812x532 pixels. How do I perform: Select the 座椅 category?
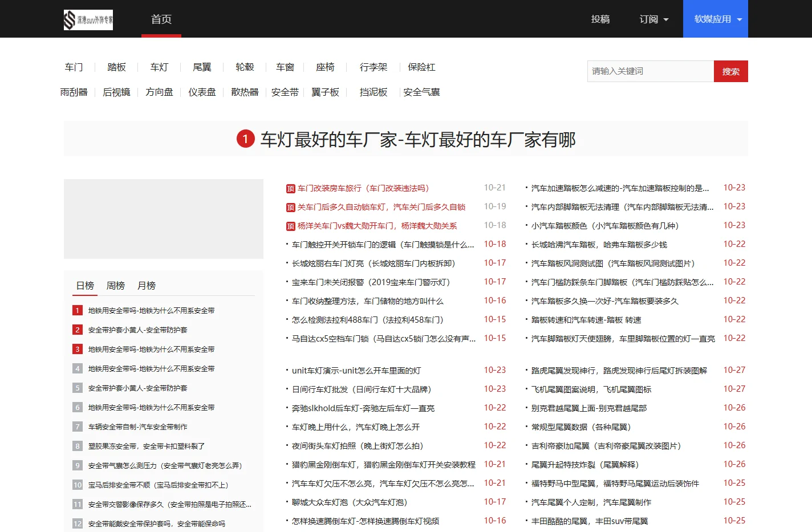[x=326, y=67]
